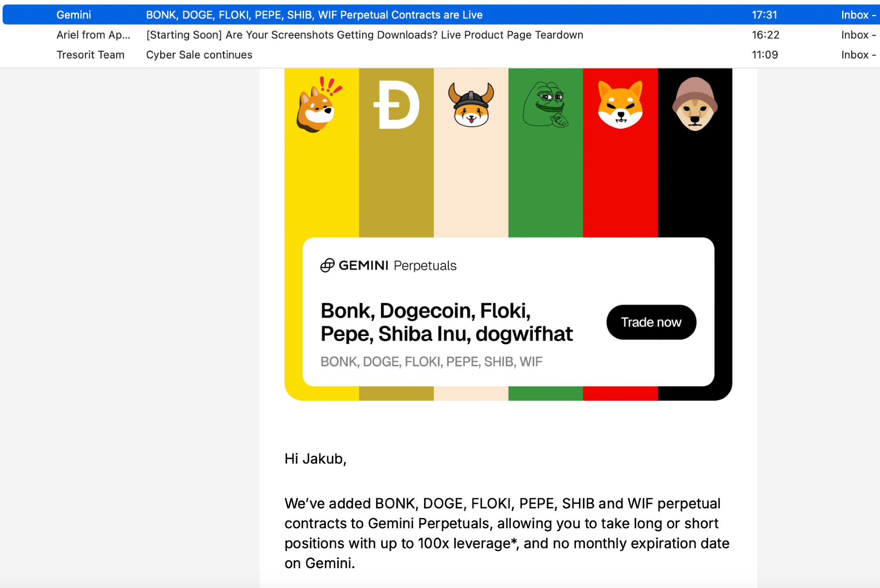Click the dogwifhat beanie dog icon

click(x=694, y=105)
